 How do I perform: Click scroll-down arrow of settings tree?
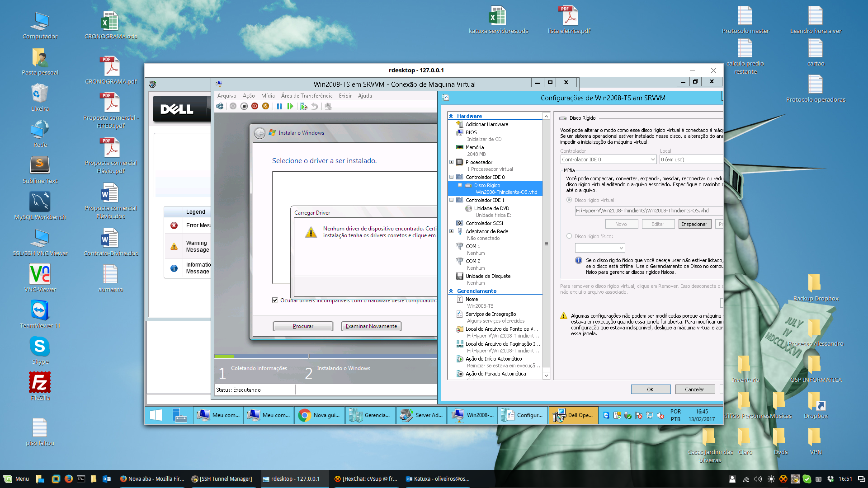(546, 375)
